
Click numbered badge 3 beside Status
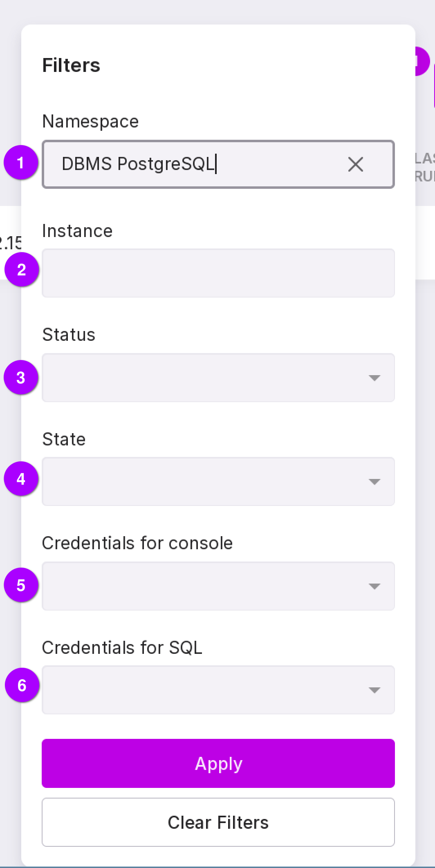click(21, 378)
